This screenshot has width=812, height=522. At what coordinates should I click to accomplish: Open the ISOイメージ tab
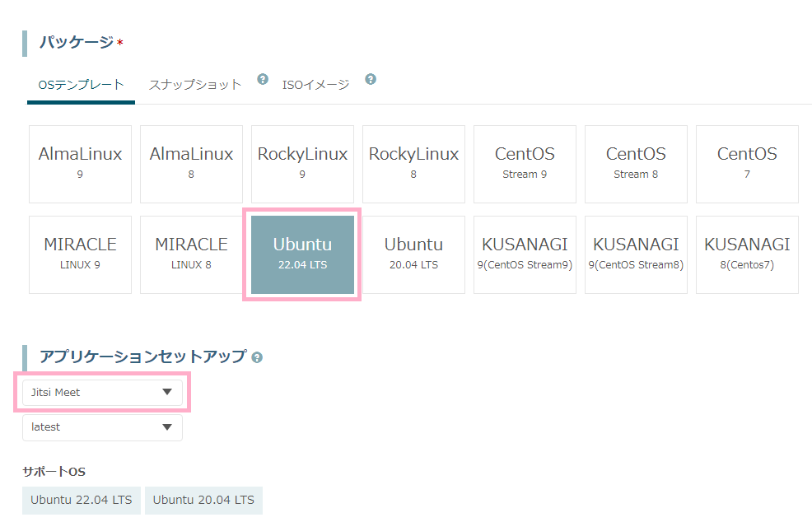[x=315, y=85]
